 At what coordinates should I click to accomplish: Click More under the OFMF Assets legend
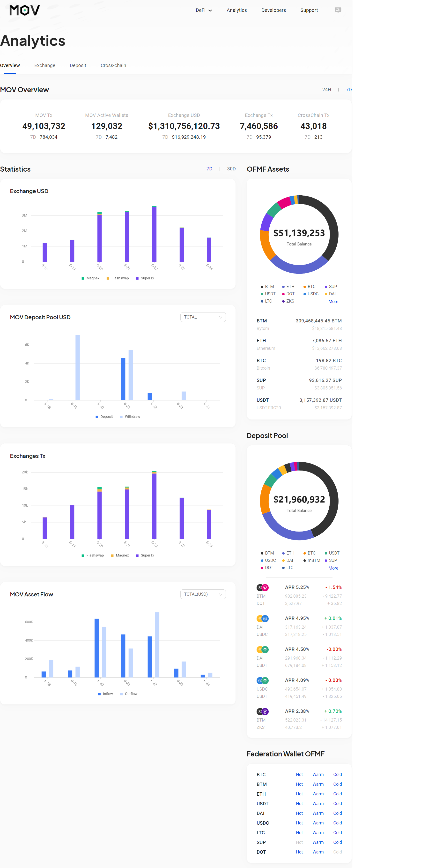[333, 301]
